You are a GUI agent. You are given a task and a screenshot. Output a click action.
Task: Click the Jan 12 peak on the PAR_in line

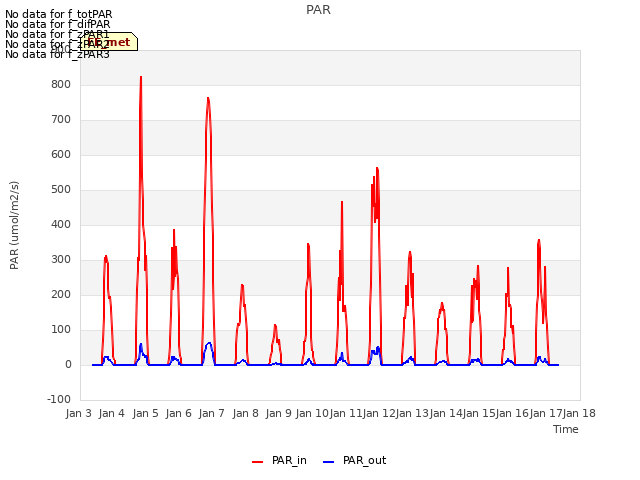tap(377, 168)
